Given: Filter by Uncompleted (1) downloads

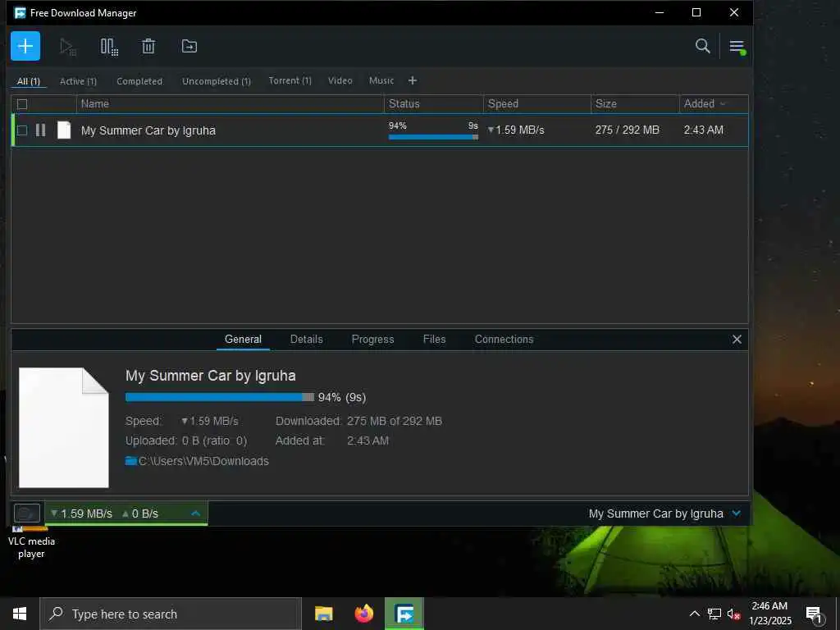Looking at the screenshot, I should pyautogui.click(x=217, y=81).
